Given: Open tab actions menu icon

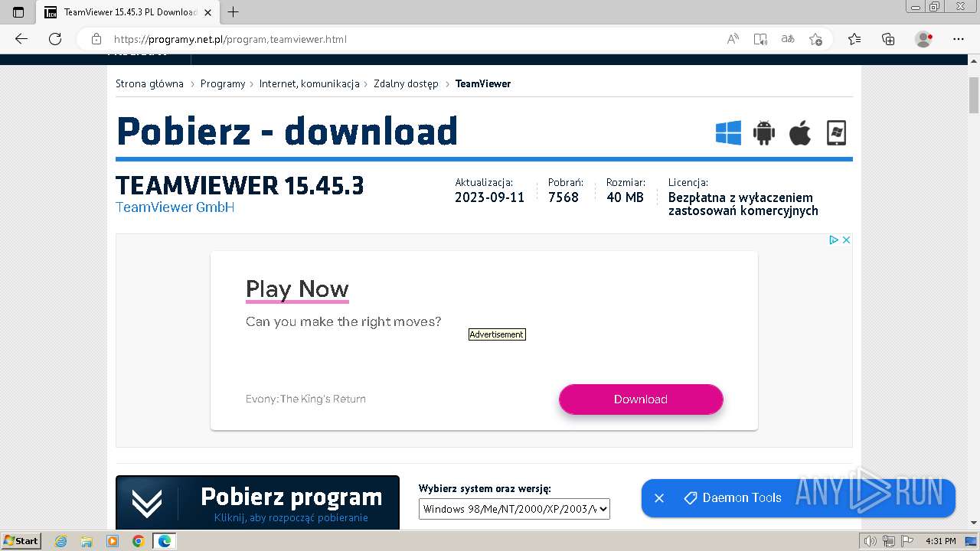Looking at the screenshot, I should pos(18,11).
